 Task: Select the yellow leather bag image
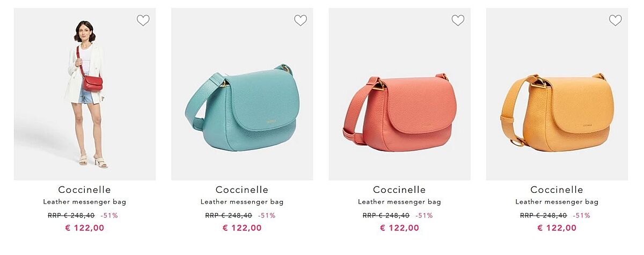[557, 94]
